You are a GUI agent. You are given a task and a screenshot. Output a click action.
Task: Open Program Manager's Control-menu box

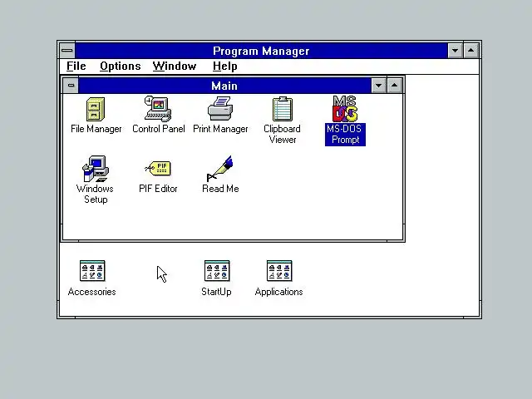(67, 51)
